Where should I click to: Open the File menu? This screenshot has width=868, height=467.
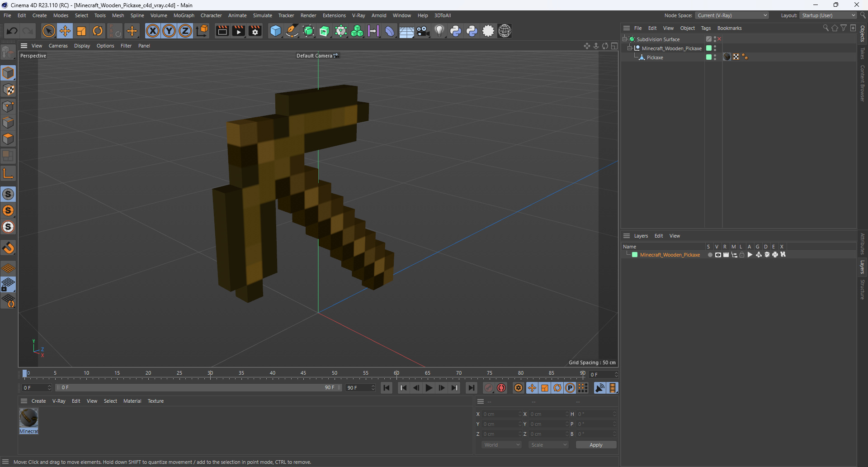(x=7, y=15)
